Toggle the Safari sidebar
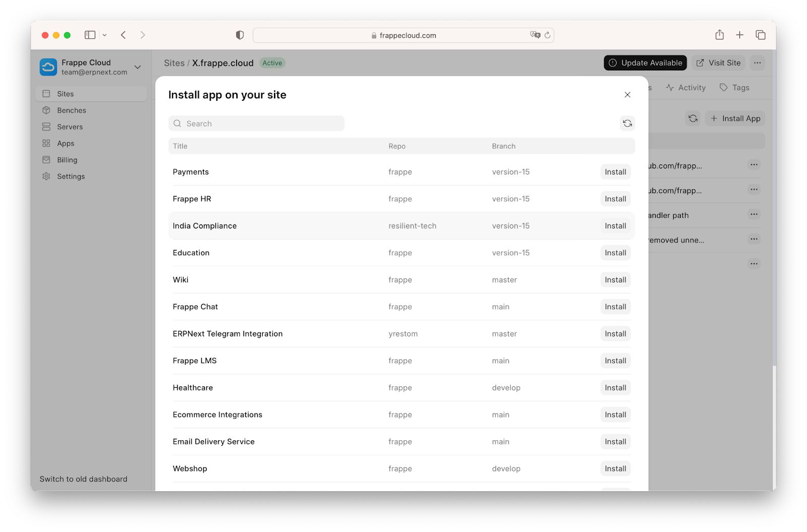 [90, 35]
